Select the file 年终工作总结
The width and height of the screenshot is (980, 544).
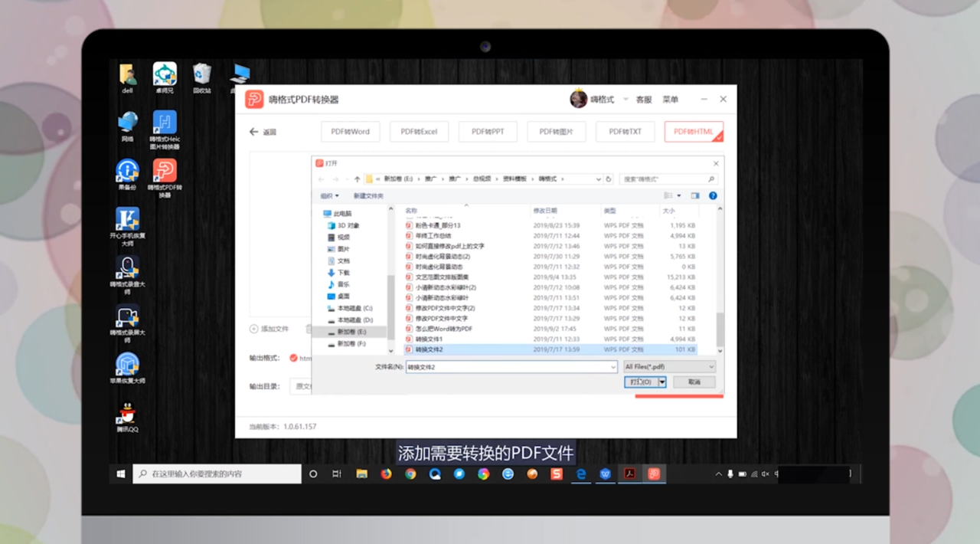pyautogui.click(x=428, y=236)
